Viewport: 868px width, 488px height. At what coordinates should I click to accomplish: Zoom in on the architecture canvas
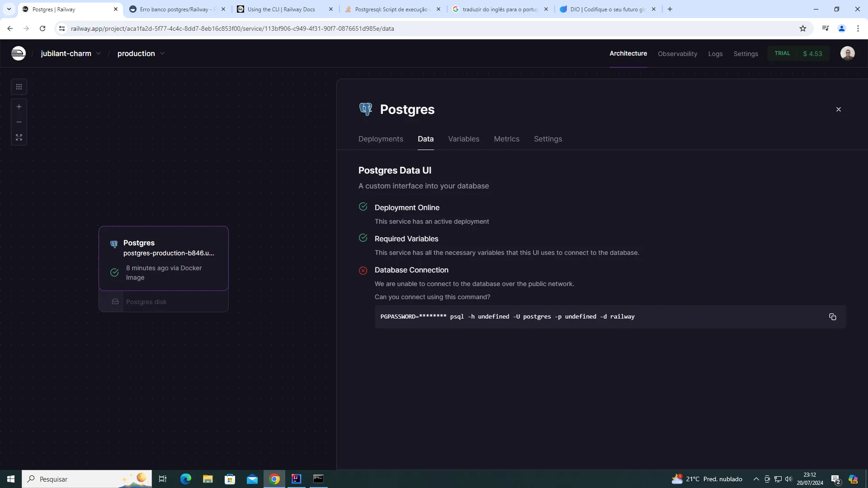(x=19, y=107)
